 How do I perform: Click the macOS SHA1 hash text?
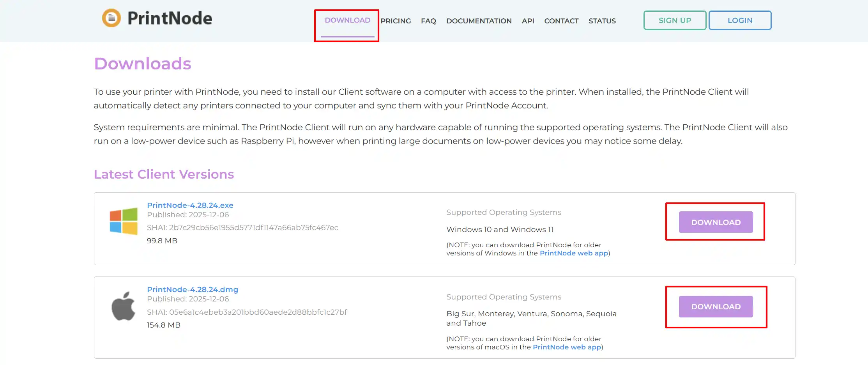coord(247,312)
